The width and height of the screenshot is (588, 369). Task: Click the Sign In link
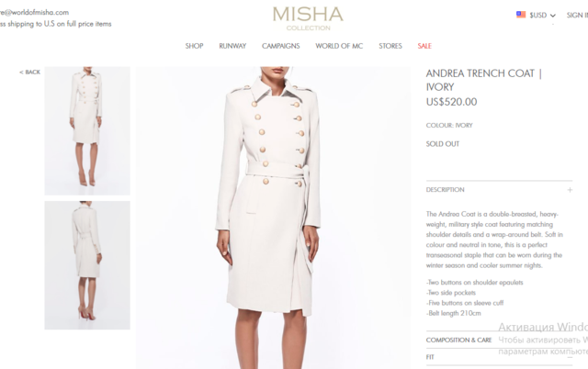tap(577, 15)
